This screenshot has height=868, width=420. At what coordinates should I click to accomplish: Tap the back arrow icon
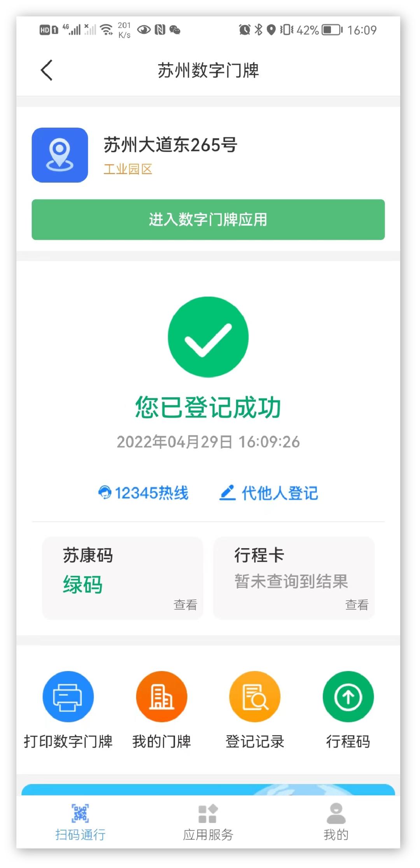point(47,70)
